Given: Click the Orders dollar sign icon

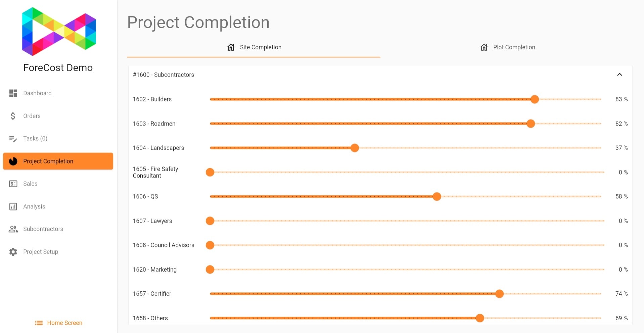Looking at the screenshot, I should click(x=13, y=116).
